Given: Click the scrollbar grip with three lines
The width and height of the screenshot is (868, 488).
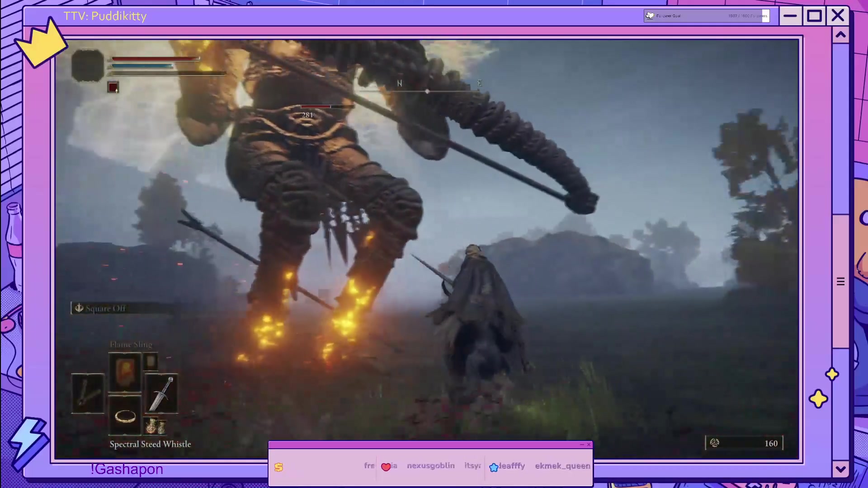Looking at the screenshot, I should [841, 282].
